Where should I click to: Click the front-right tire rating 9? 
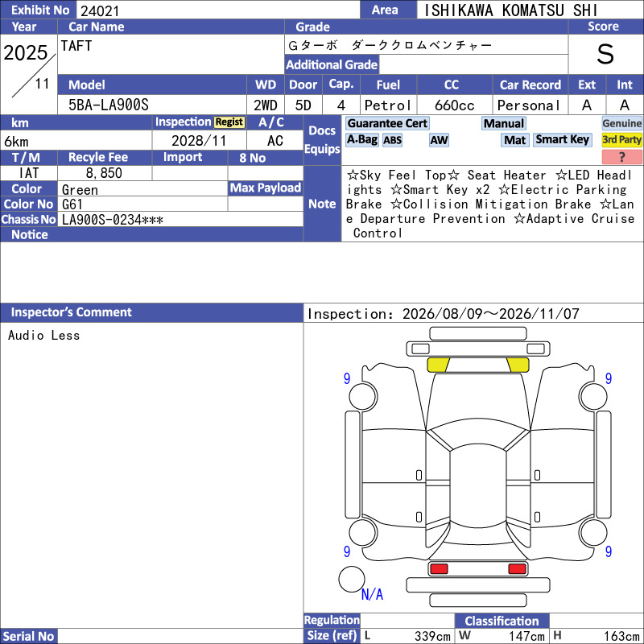(x=609, y=378)
